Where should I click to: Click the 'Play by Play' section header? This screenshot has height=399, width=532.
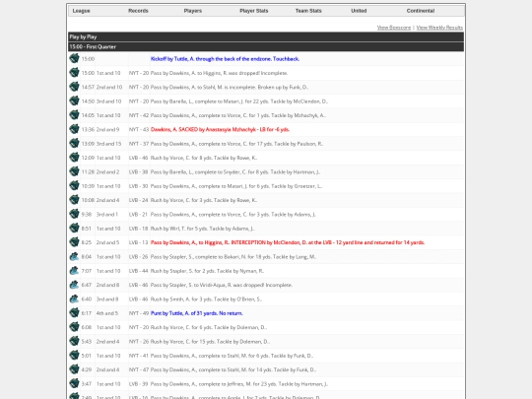point(266,36)
